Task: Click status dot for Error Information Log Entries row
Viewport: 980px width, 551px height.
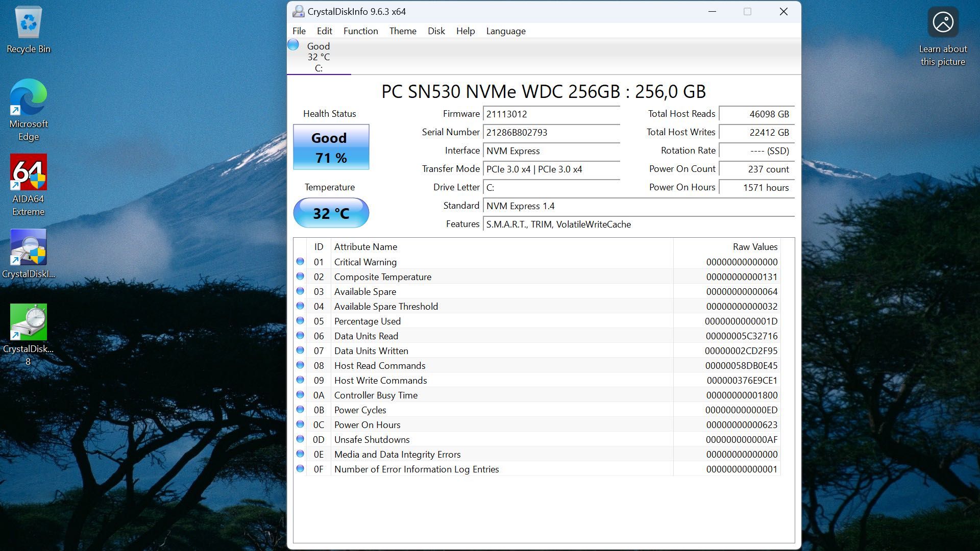Action: coord(300,469)
